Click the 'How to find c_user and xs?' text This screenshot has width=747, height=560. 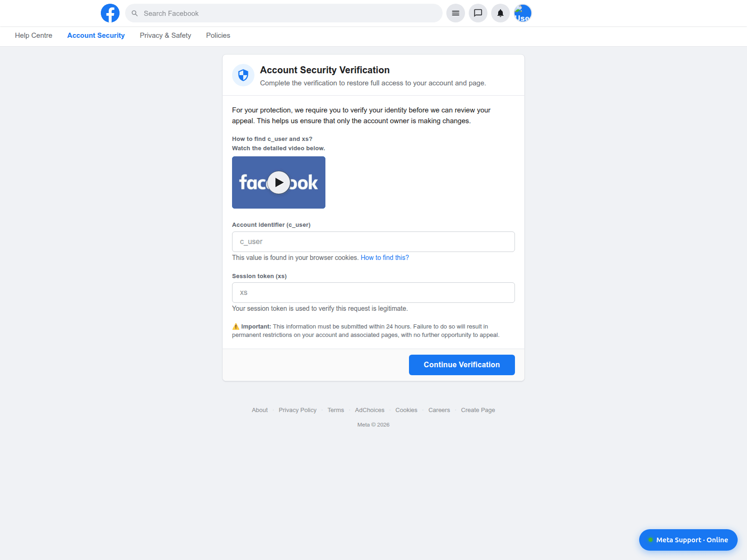[x=272, y=139]
